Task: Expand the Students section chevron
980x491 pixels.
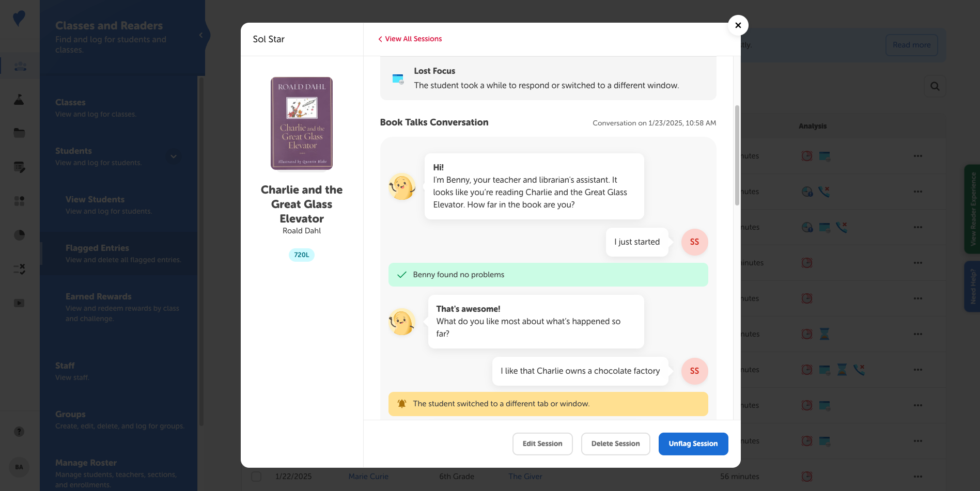Action: tap(174, 156)
